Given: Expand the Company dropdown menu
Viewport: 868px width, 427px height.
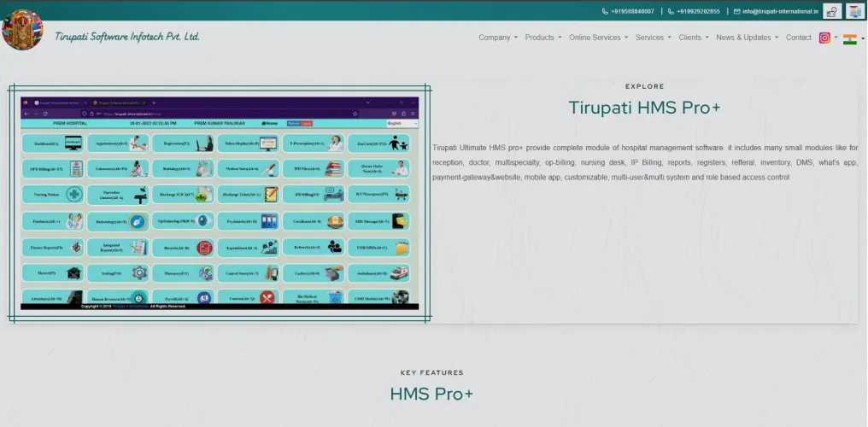Looking at the screenshot, I should (x=498, y=38).
